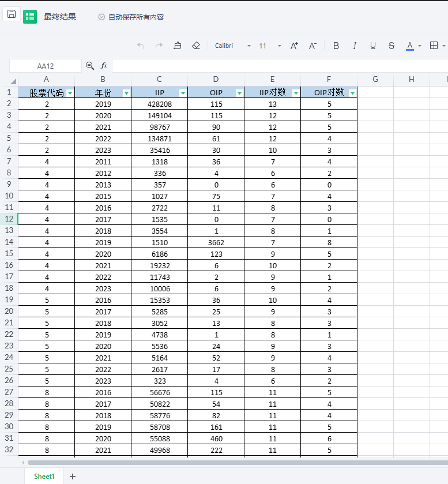Open the Calibri font family dropdown

tap(249, 46)
